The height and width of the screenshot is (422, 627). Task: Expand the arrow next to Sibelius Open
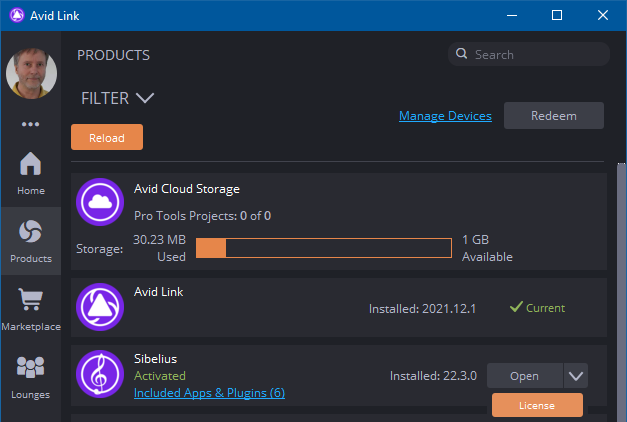coord(575,376)
